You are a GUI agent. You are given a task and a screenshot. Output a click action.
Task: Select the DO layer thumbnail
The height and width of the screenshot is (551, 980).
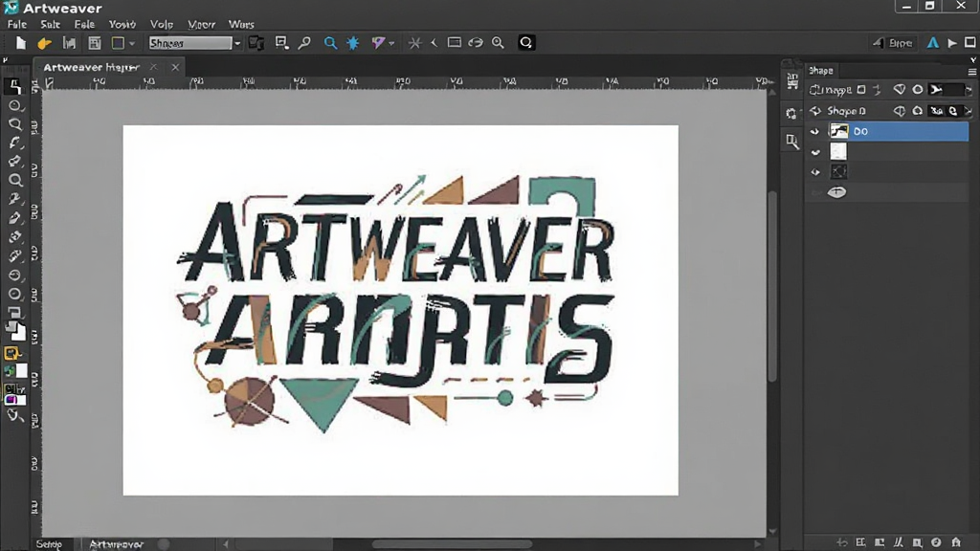838,131
